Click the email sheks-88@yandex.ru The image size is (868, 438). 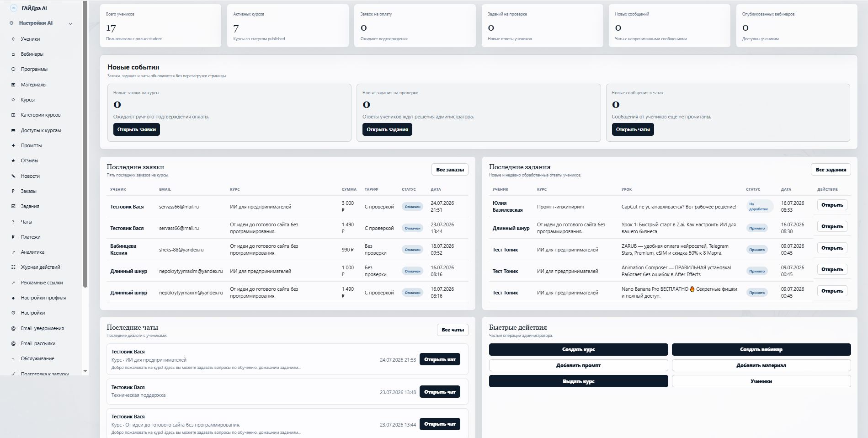pyautogui.click(x=181, y=250)
